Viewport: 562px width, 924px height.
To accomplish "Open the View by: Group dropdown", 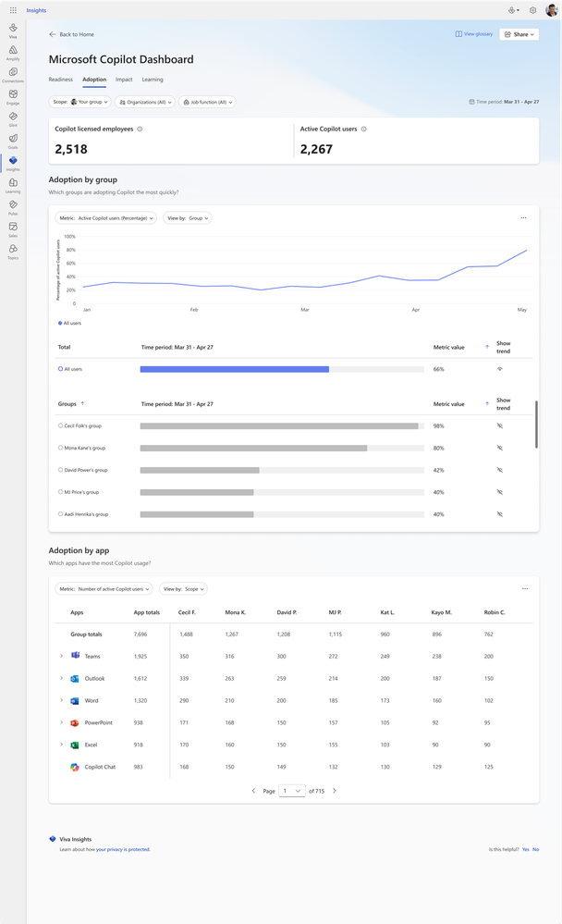I will [x=188, y=218].
